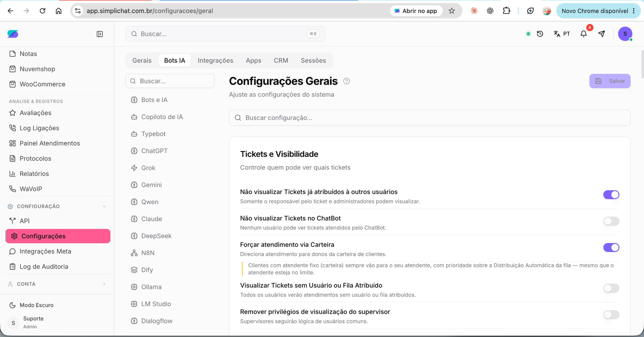The image size is (644, 337).
Task: Open the Sessões tab
Action: (x=313, y=60)
